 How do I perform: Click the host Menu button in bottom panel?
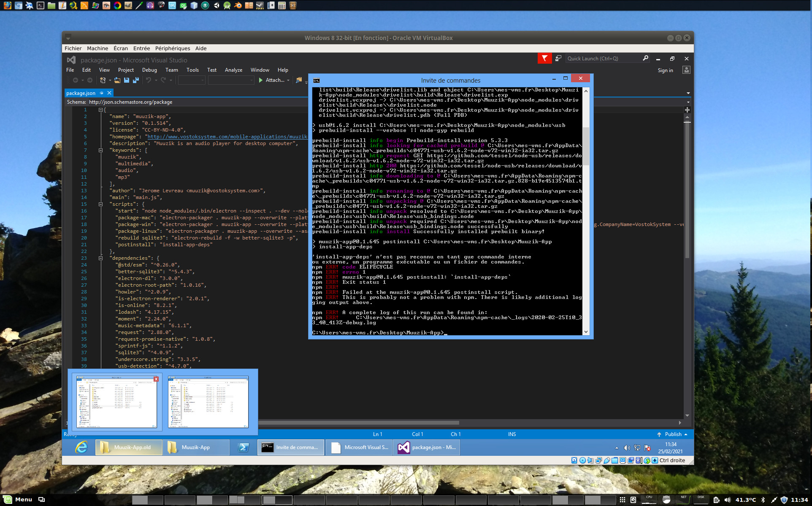click(x=18, y=500)
